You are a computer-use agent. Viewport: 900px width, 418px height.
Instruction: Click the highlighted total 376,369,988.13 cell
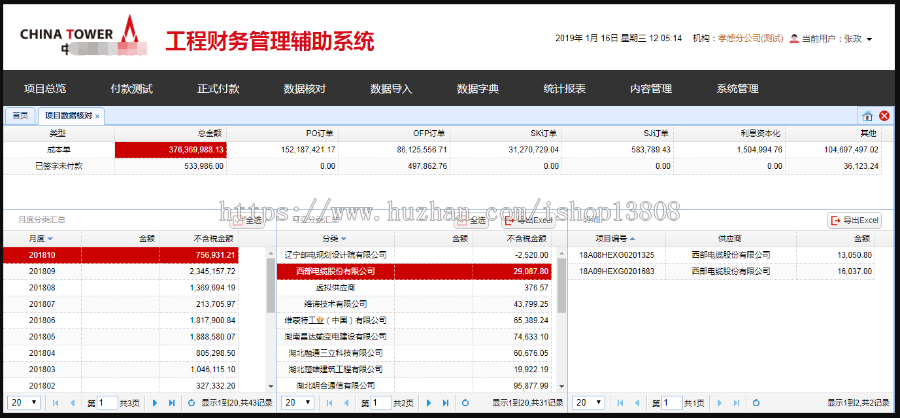[x=170, y=150]
